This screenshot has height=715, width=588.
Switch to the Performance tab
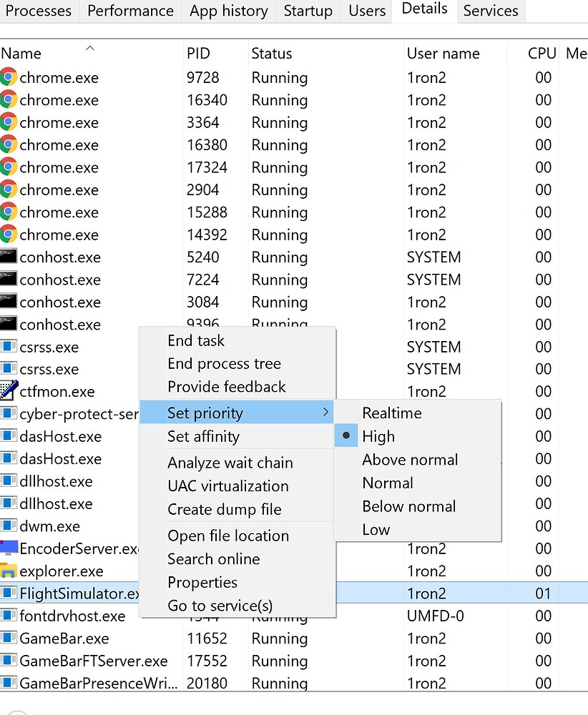tap(129, 11)
